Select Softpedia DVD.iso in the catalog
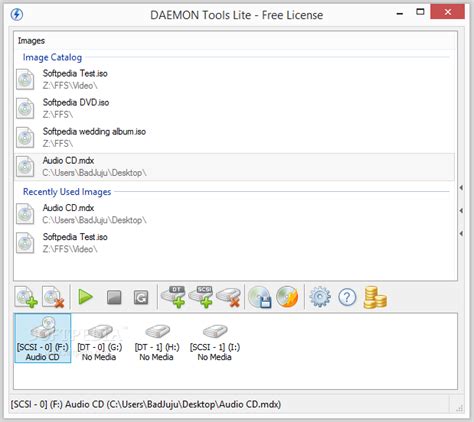474x422 pixels. click(234, 108)
